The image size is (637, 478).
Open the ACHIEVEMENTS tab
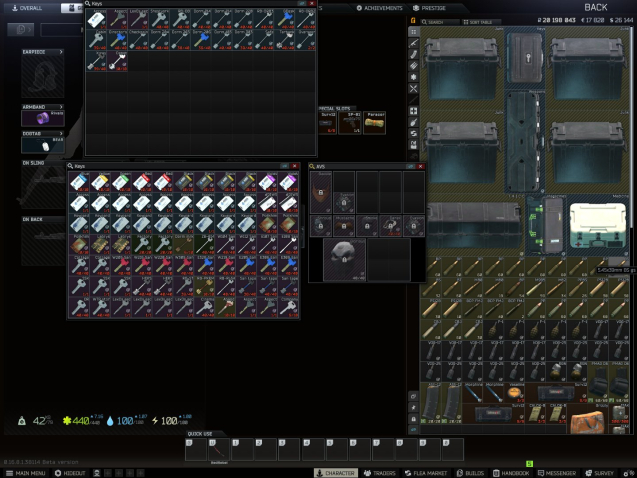pyautogui.click(x=379, y=8)
